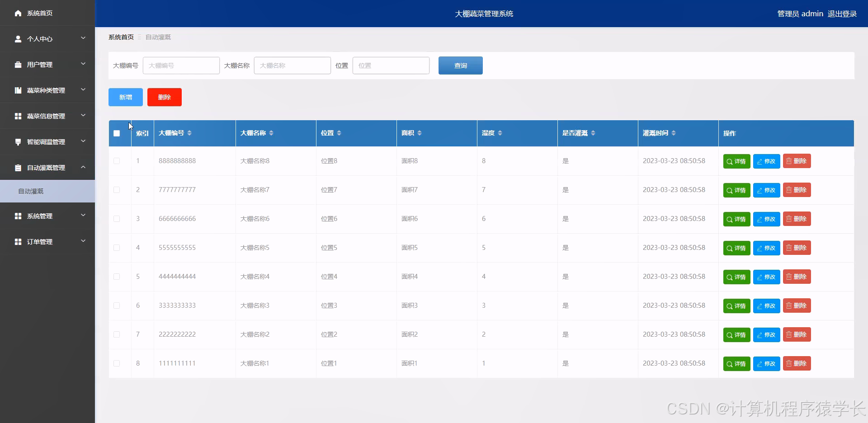Click the blue 新增 button
Image resolution: width=868 pixels, height=423 pixels.
[126, 97]
